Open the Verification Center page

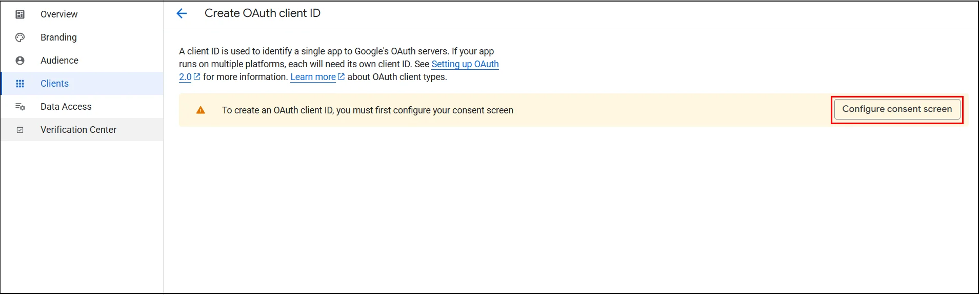pyautogui.click(x=82, y=130)
